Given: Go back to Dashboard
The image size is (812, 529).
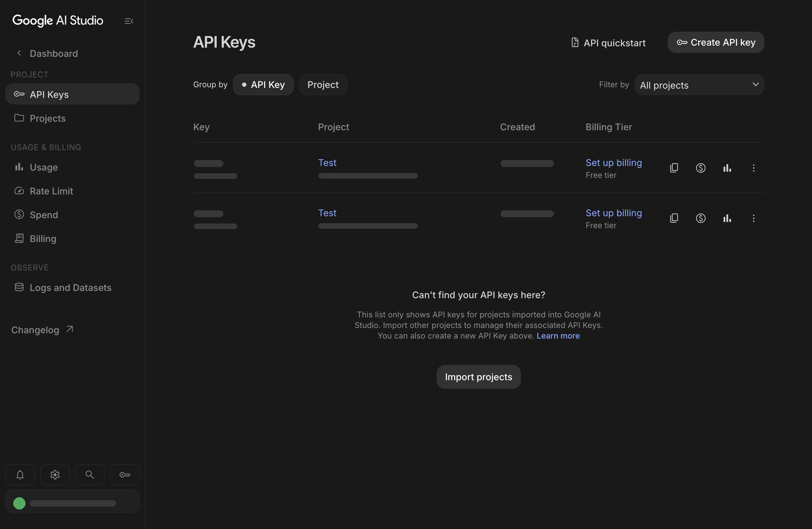Looking at the screenshot, I should [47, 54].
